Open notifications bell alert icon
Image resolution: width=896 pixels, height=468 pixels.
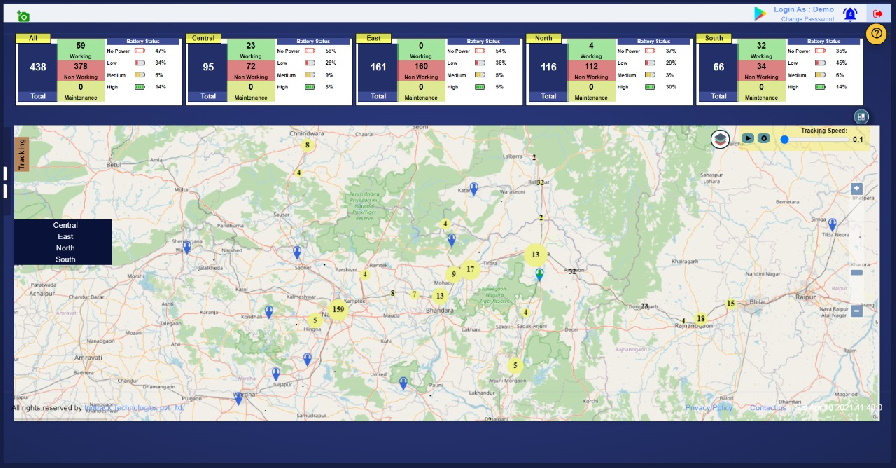850,14
